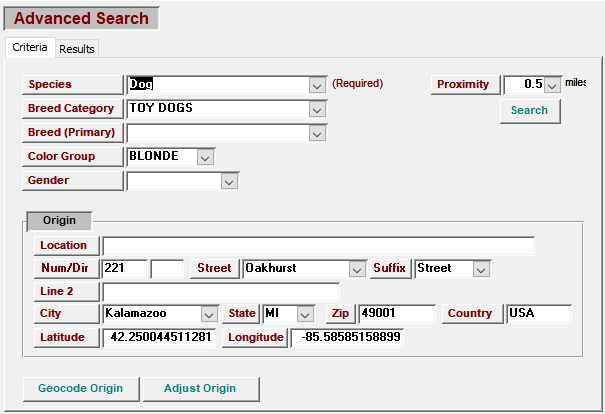Click the Longitude field value -85.58585158899
Viewport: 605px width, 414px height.
[x=347, y=338]
